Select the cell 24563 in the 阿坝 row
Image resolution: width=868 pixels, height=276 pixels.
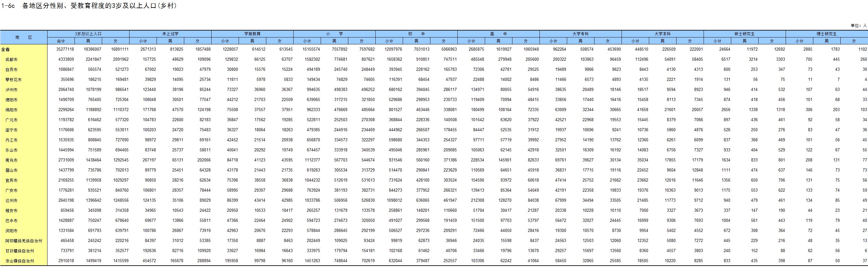tap(561, 241)
